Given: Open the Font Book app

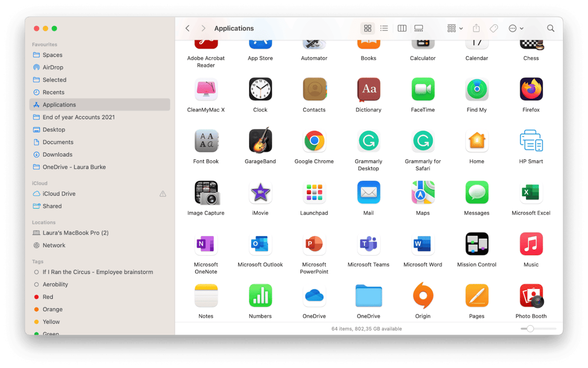Looking at the screenshot, I should pyautogui.click(x=206, y=141).
